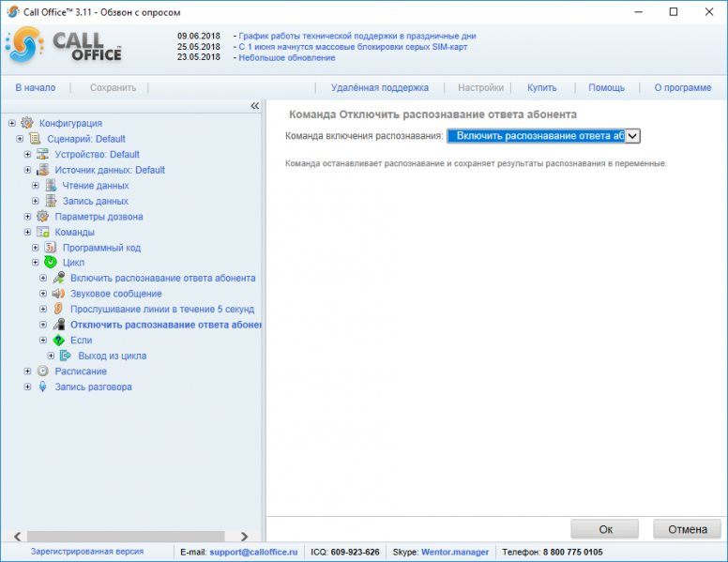Toggle the Команды node expander
This screenshot has width=728, height=562.
tap(27, 232)
